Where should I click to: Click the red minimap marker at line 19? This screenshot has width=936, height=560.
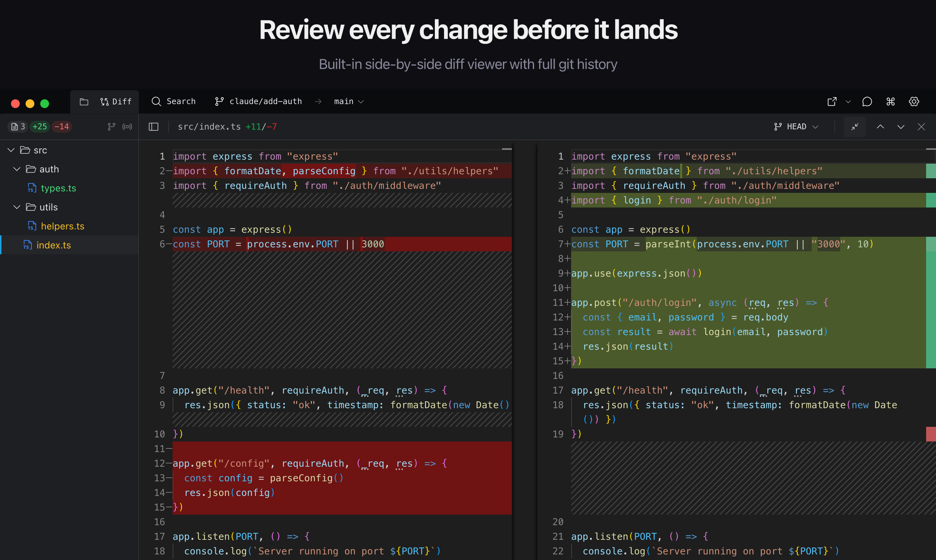931,434
